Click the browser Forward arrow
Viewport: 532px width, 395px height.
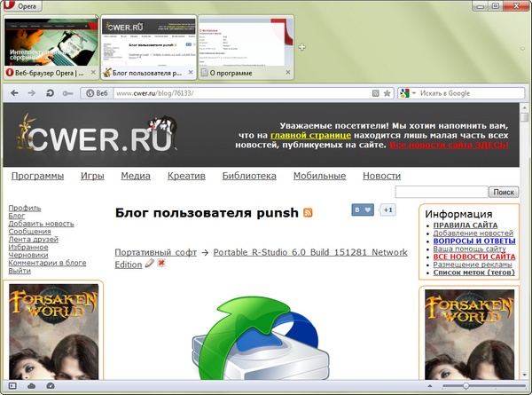coord(31,92)
